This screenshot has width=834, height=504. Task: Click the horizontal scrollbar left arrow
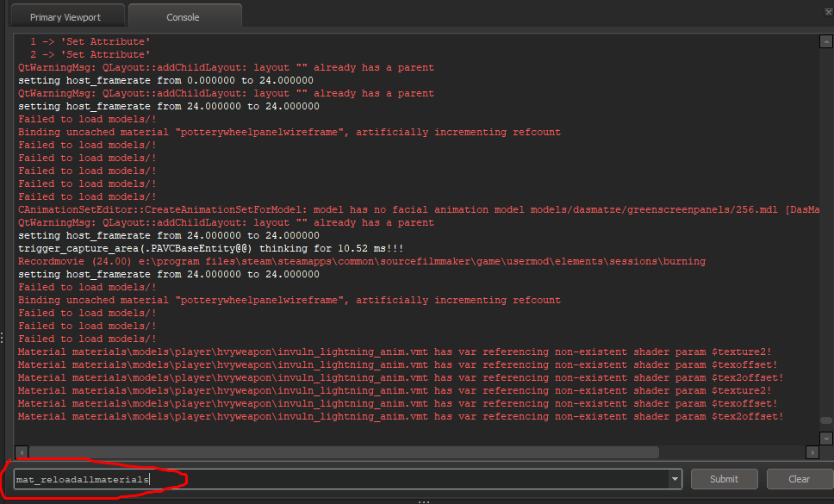(x=22, y=452)
